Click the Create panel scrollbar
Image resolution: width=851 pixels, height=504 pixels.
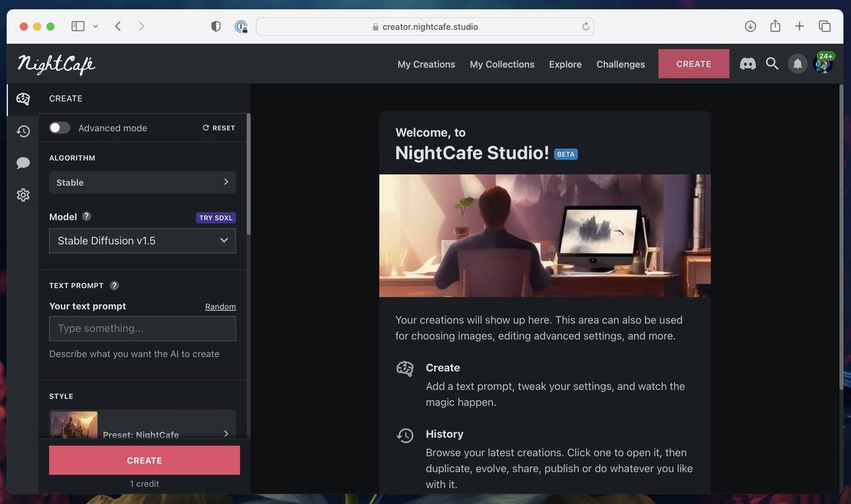[249, 174]
